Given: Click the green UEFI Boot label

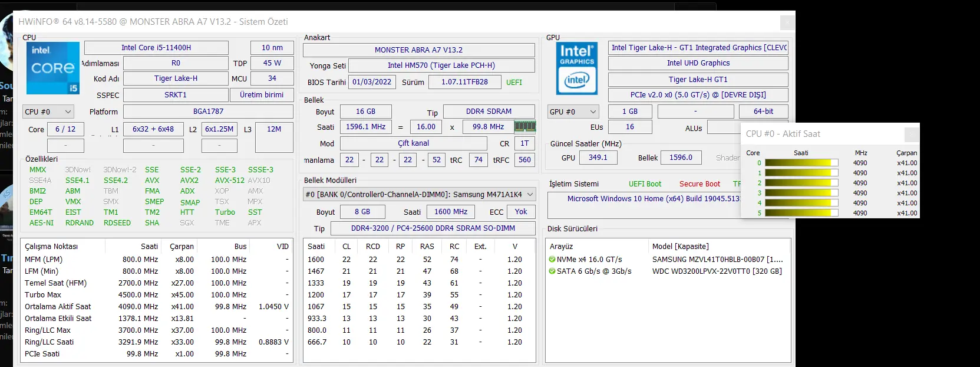Looking at the screenshot, I should pyautogui.click(x=645, y=184).
